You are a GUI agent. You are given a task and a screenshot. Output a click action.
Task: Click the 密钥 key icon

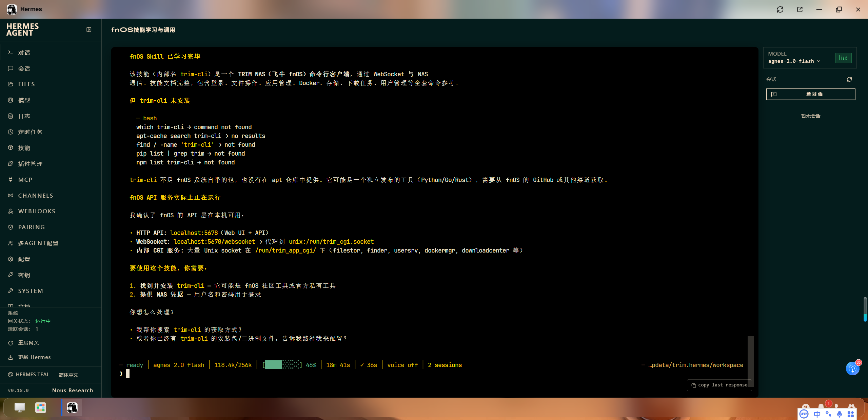click(x=11, y=275)
